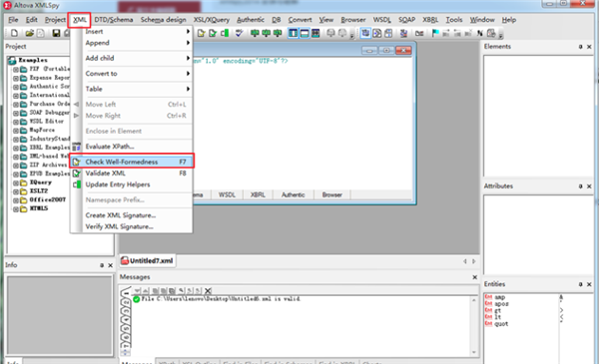Click the Open file folder toolbar icon
Image resolution: width=599 pixels, height=364 pixels.
click(29, 34)
